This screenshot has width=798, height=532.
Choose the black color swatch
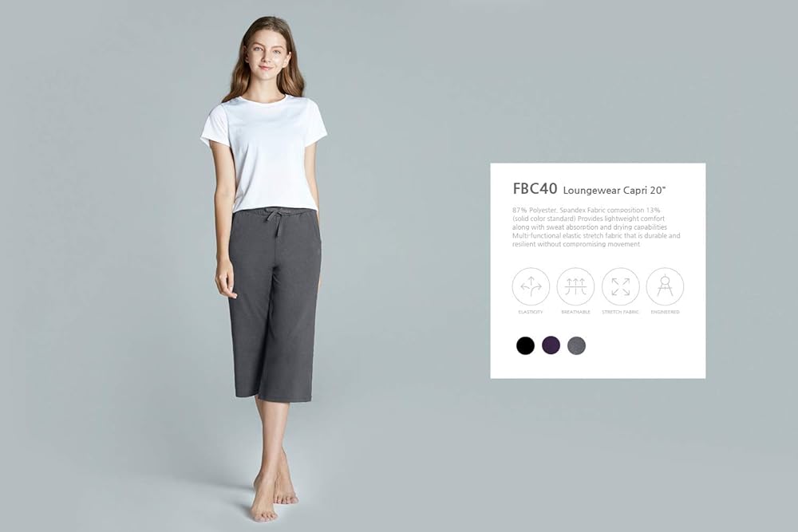click(x=525, y=345)
